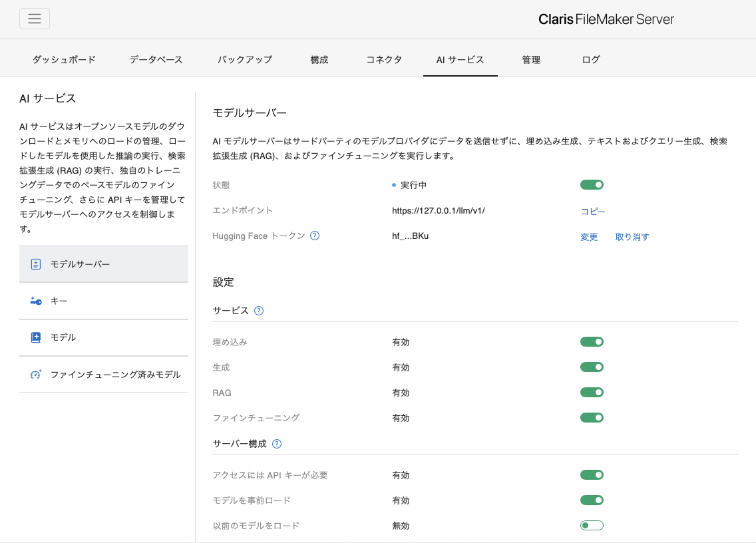756x543 pixels.
Task: Switch to データベース tab
Action: point(156,60)
